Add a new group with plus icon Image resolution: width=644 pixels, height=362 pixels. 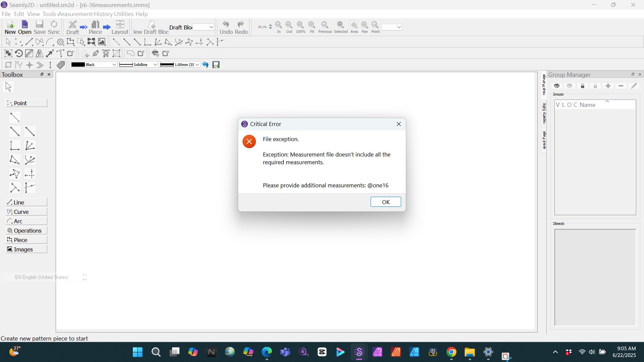(x=608, y=86)
